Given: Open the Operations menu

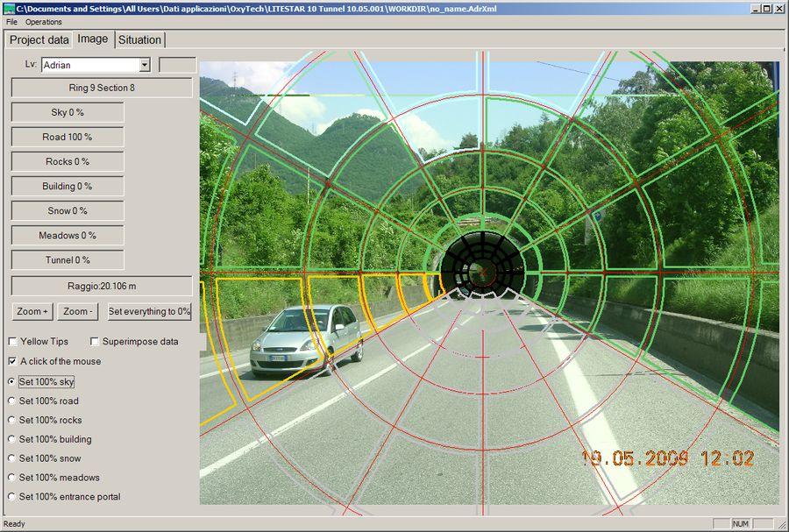Looking at the screenshot, I should [x=44, y=22].
